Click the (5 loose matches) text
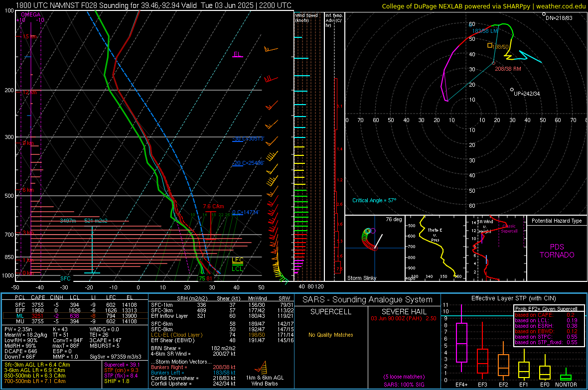Image resolution: width=588 pixels, height=390 pixels. pyautogui.click(x=404, y=377)
